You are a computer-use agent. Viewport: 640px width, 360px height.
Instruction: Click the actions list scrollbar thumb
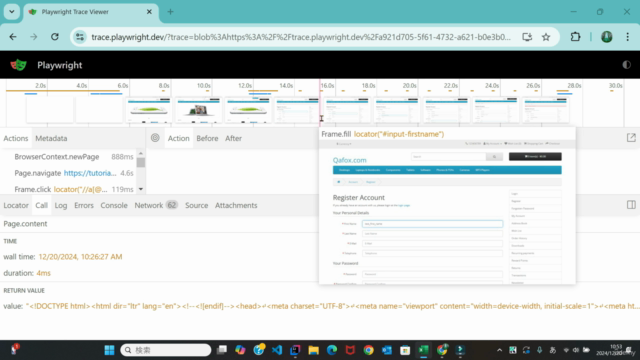(x=141, y=162)
